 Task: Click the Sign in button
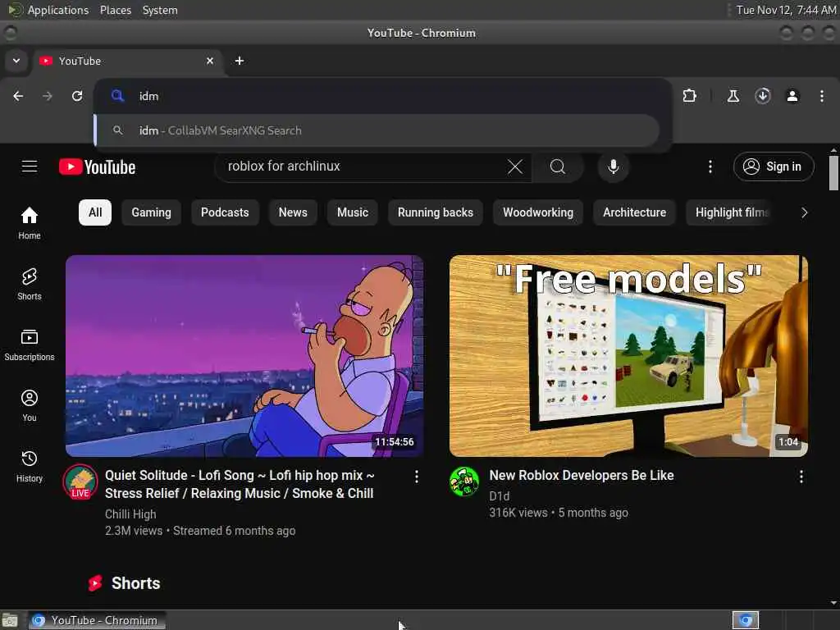coord(774,167)
